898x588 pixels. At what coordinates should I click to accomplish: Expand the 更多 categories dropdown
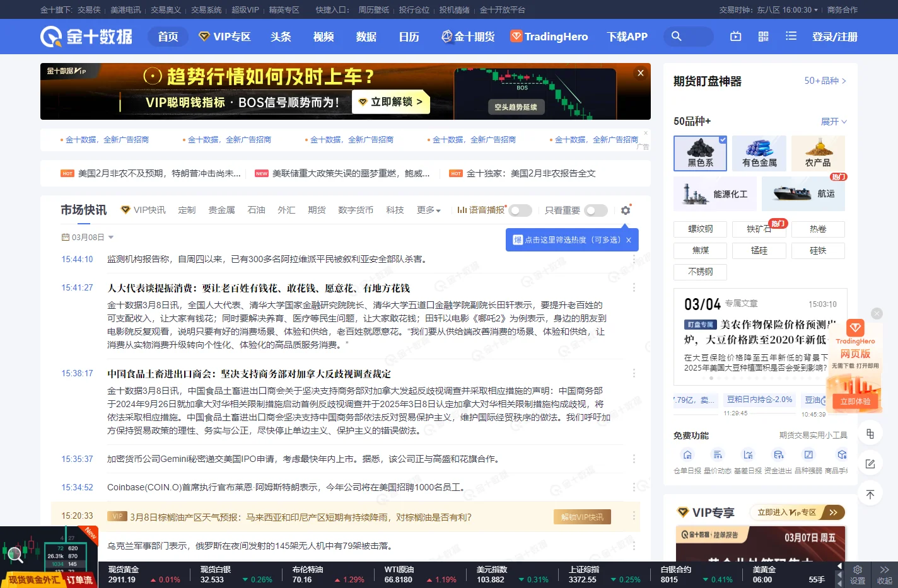coord(429,210)
